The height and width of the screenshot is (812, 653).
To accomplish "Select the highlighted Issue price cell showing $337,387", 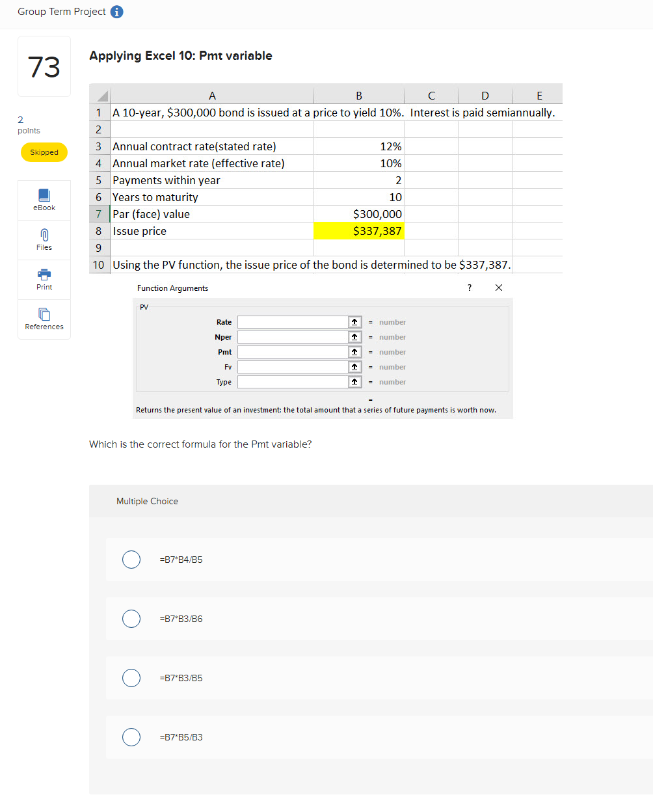I will (358, 230).
